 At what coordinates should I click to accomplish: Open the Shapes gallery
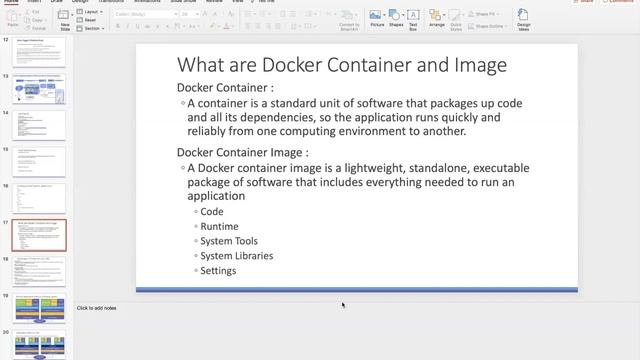[396, 19]
